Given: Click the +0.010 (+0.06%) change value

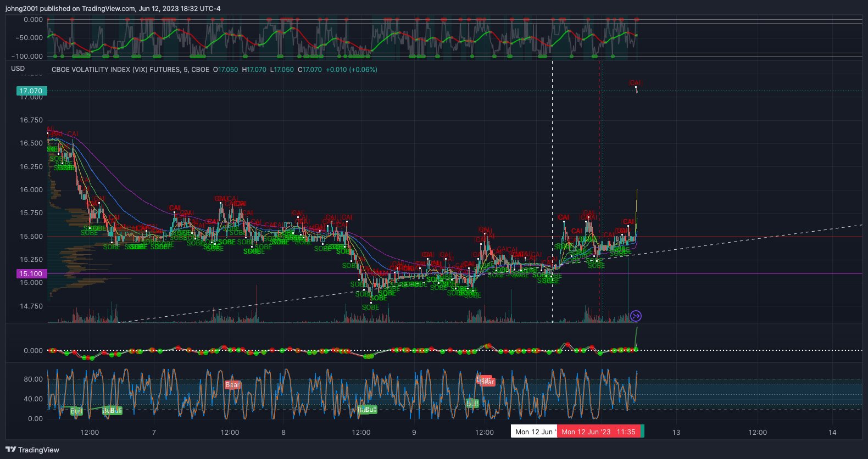Looking at the screenshot, I should coord(352,70).
